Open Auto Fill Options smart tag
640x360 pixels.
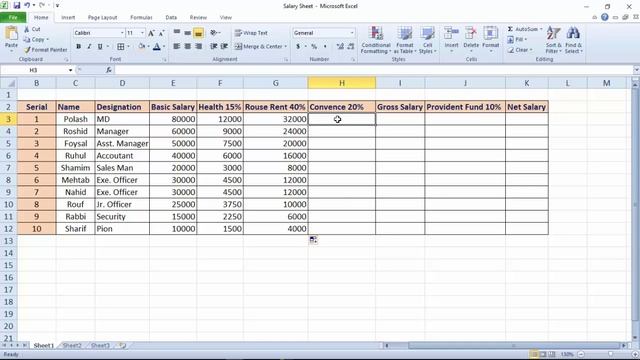(x=313, y=240)
